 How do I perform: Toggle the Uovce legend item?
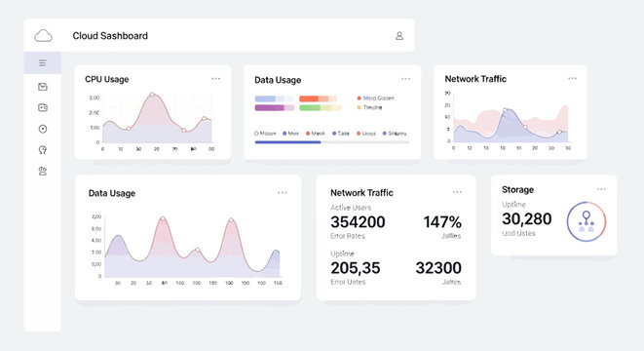366,134
